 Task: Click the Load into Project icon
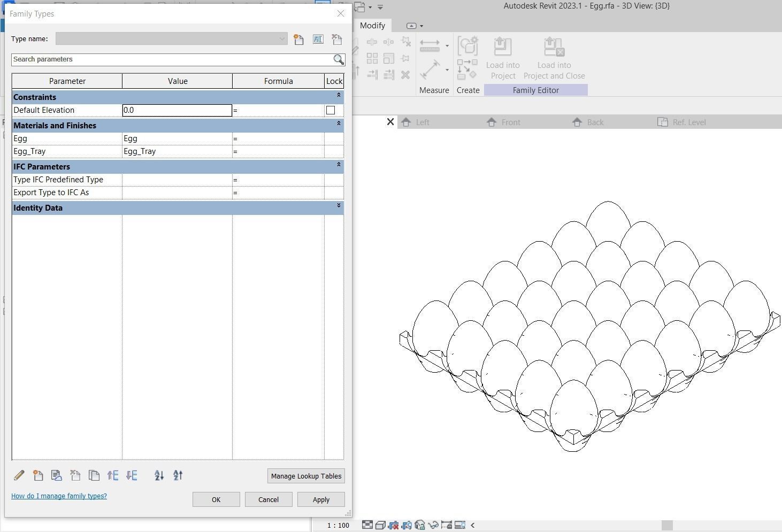503,46
